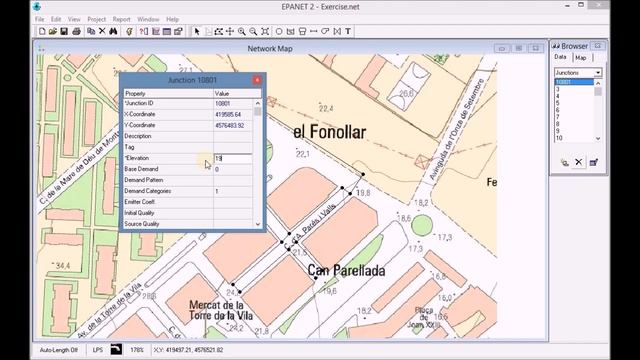The width and height of the screenshot is (640, 360).
Task: Print the map using printer icon
Action: tap(76, 31)
